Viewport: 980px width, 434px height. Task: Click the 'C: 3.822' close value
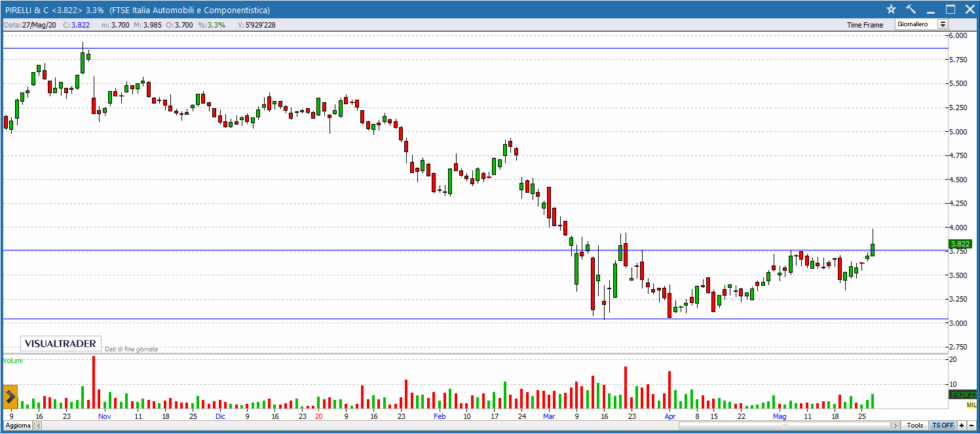[76, 25]
